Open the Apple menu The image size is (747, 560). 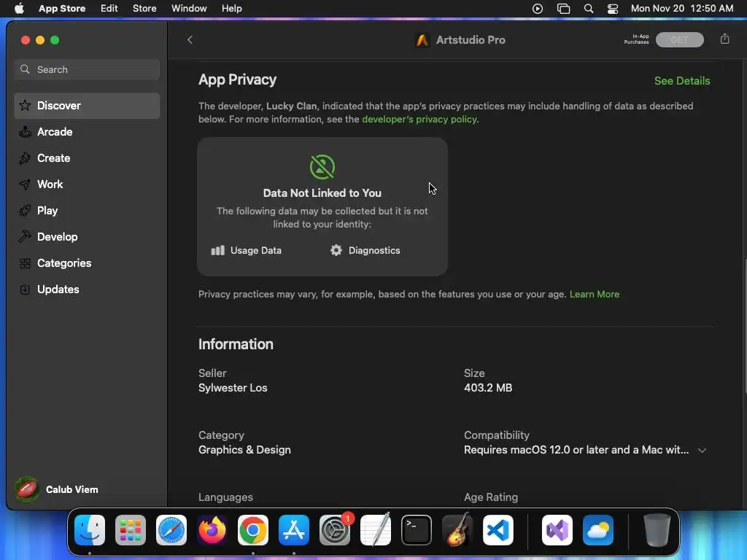pyautogui.click(x=19, y=9)
